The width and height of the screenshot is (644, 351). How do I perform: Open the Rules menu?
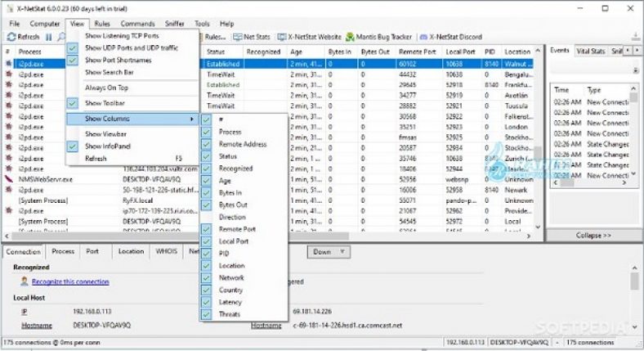[102, 24]
